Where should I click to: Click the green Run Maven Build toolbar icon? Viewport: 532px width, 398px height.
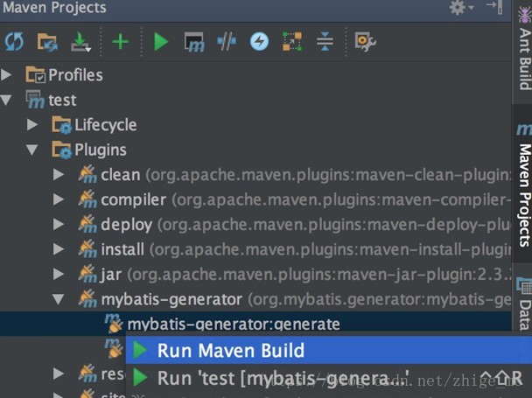pos(161,42)
